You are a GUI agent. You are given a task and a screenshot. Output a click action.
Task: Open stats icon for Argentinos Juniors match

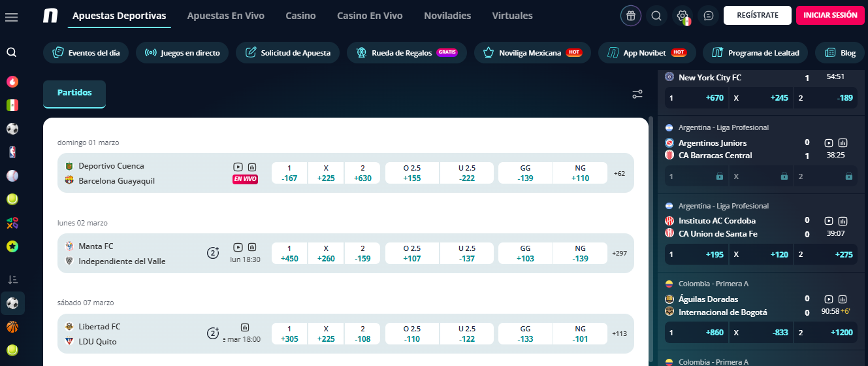pyautogui.click(x=843, y=143)
